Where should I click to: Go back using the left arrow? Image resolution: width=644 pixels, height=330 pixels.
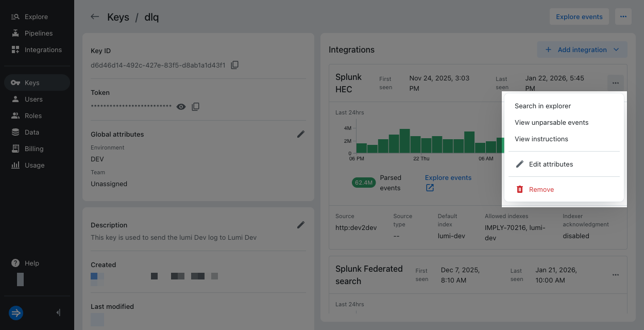[x=95, y=16]
